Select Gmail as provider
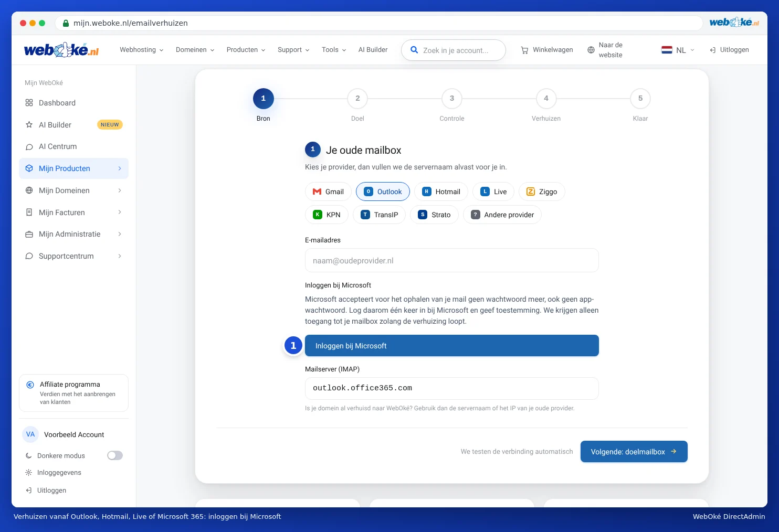 click(x=328, y=191)
